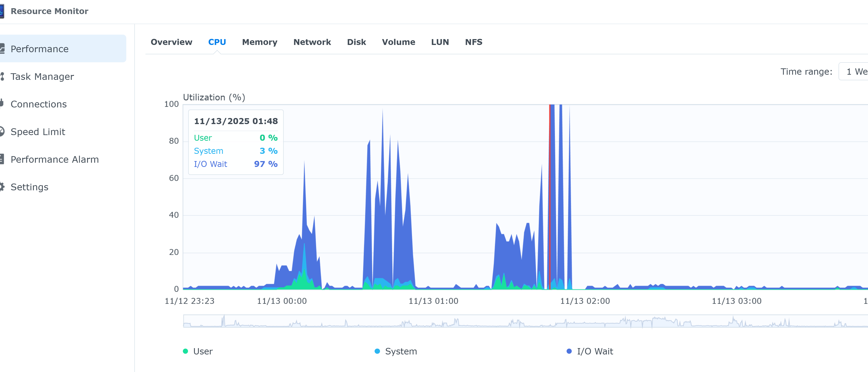Select the Volume tab
The height and width of the screenshot is (372, 868).
[398, 42]
